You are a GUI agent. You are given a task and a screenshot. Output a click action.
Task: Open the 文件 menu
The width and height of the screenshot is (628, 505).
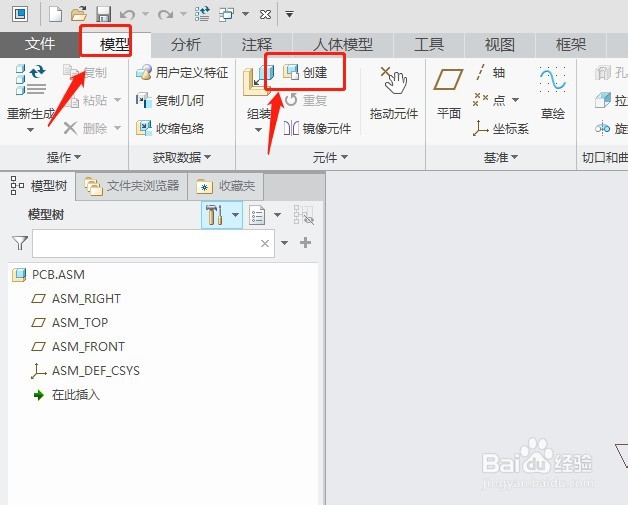pyautogui.click(x=40, y=44)
